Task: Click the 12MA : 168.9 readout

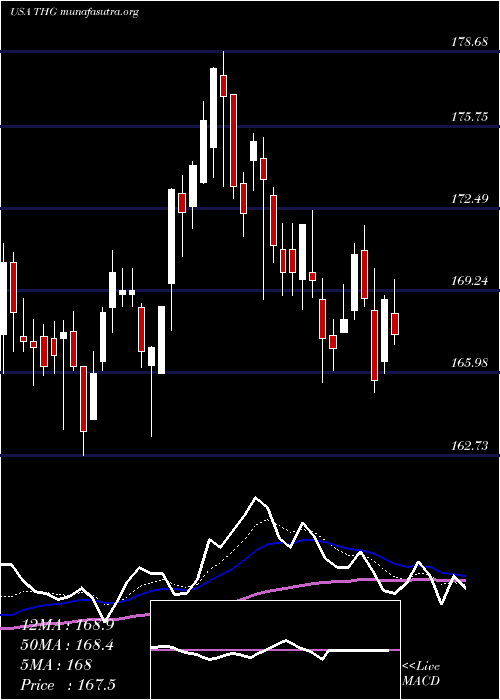Action: pos(67,625)
